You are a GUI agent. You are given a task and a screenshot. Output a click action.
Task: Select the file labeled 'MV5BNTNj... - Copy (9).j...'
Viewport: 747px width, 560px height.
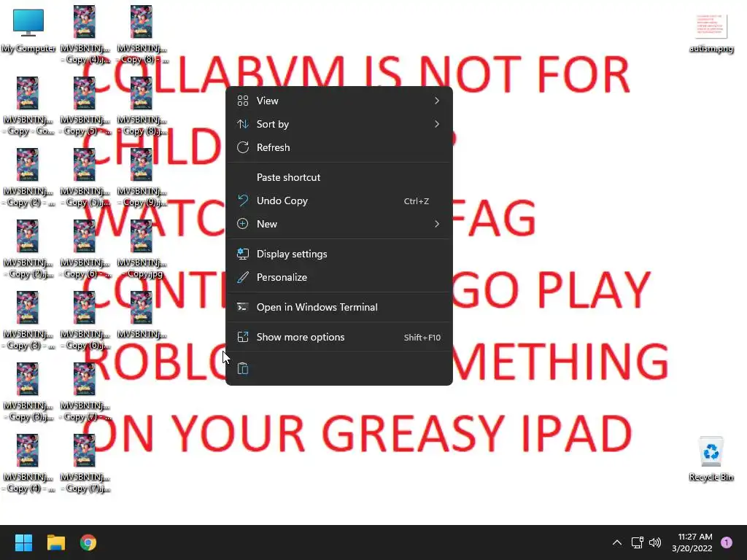(142, 178)
